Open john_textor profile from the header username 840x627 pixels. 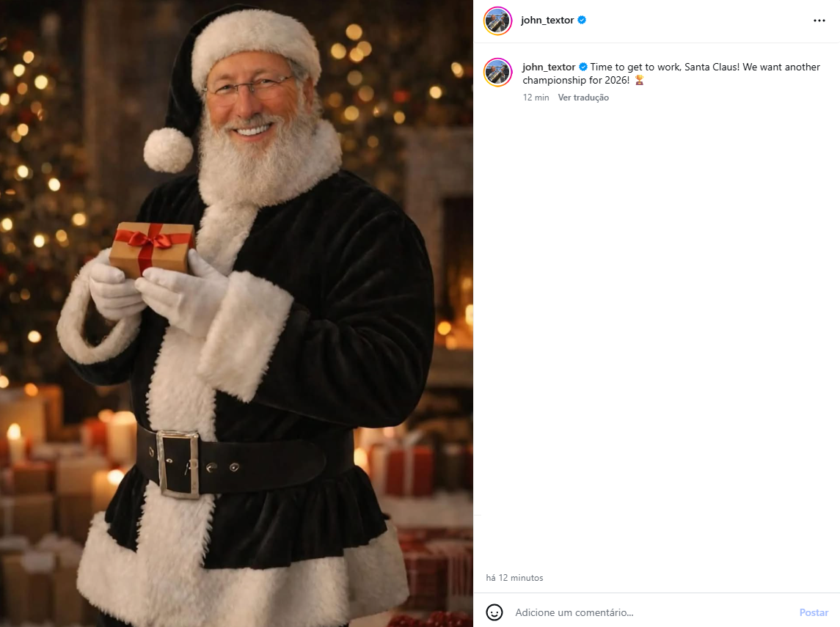pyautogui.click(x=547, y=21)
